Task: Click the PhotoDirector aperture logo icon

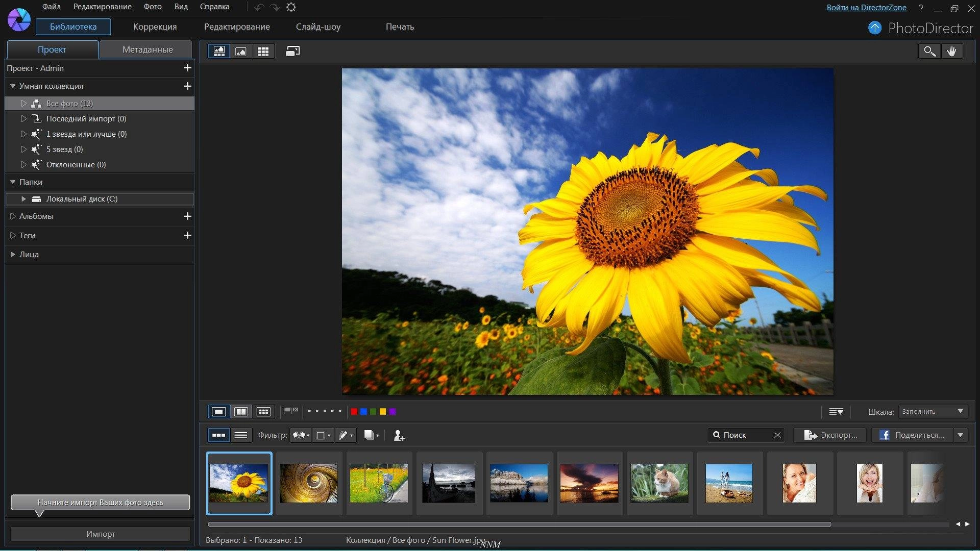Action: click(19, 20)
